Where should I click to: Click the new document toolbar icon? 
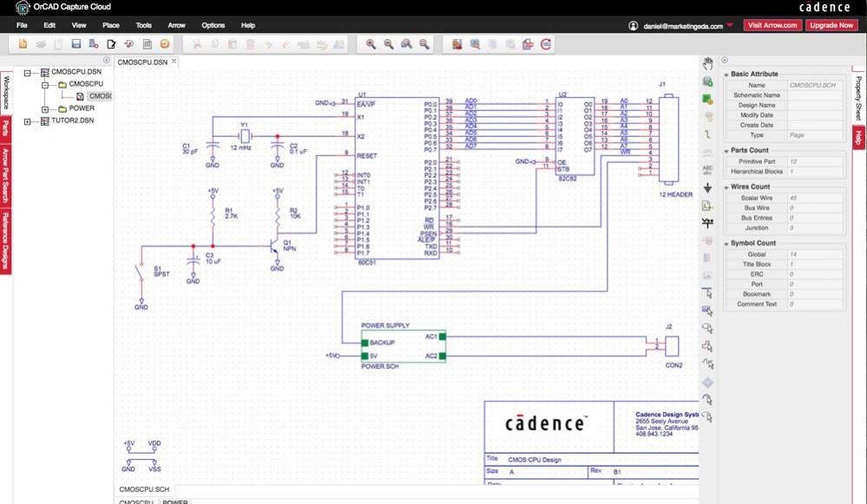[x=23, y=44]
